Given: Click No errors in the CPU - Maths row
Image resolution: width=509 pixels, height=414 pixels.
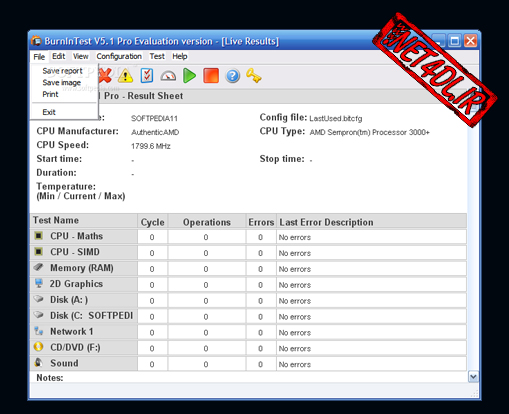Looking at the screenshot, I should tap(295, 237).
